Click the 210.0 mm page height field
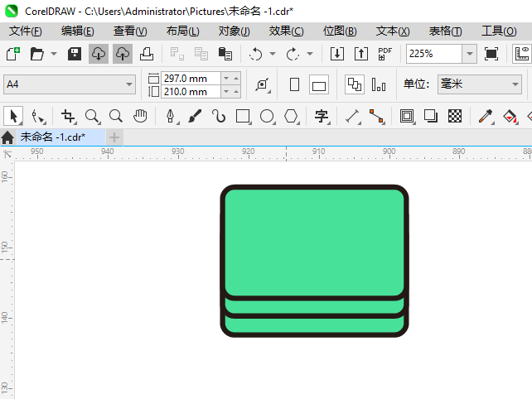Screen dimensions: 532x399 coord(191,92)
